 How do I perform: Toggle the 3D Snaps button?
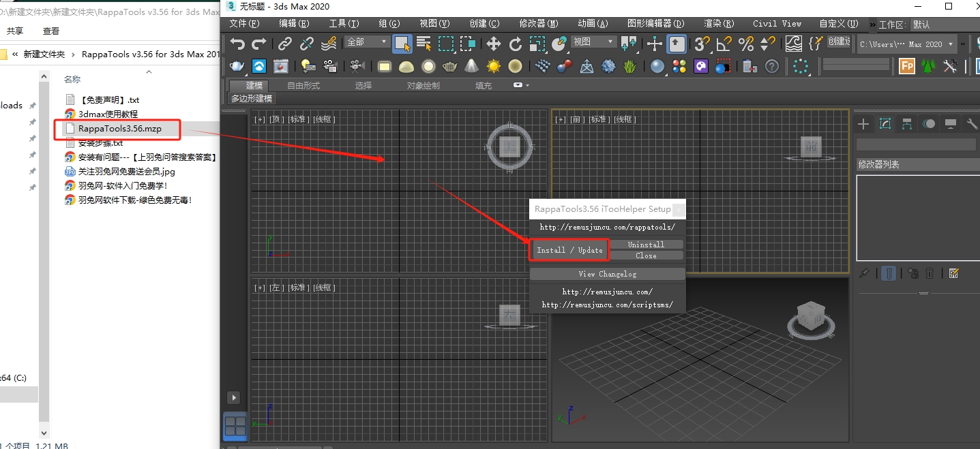(702, 44)
